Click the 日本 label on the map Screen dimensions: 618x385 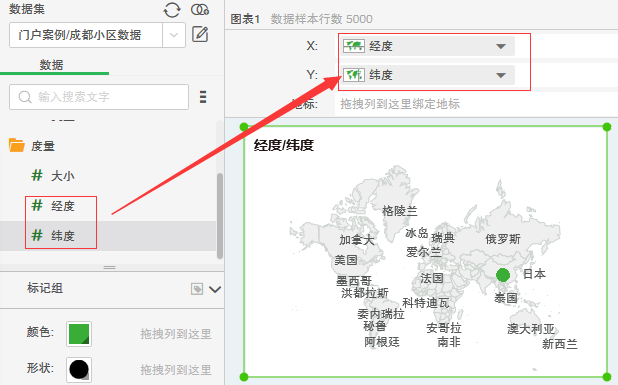[x=534, y=273]
